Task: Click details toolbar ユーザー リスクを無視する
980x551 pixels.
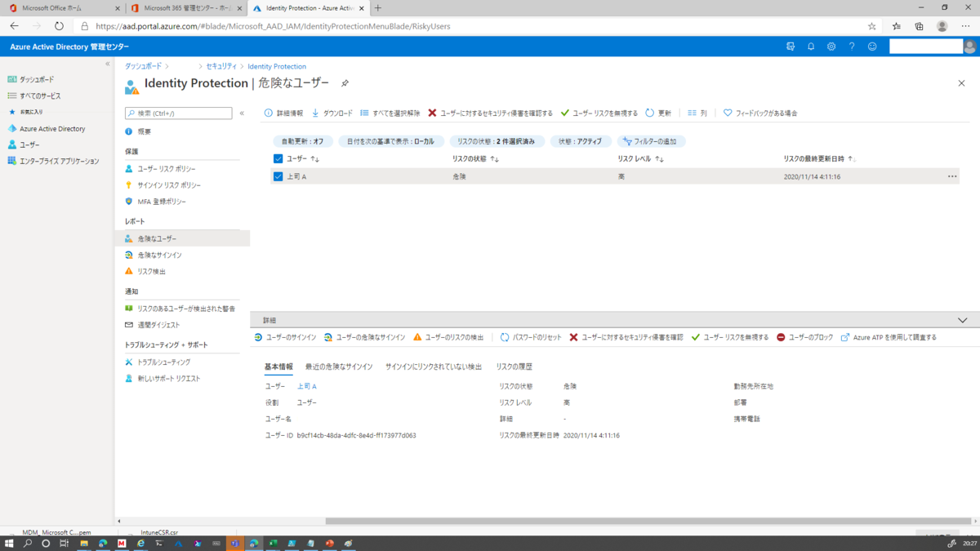Action: click(x=729, y=337)
